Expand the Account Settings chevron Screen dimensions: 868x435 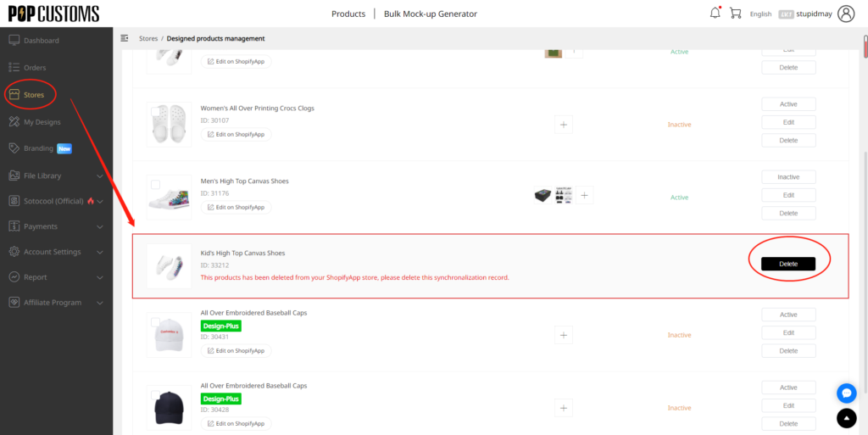coord(100,253)
